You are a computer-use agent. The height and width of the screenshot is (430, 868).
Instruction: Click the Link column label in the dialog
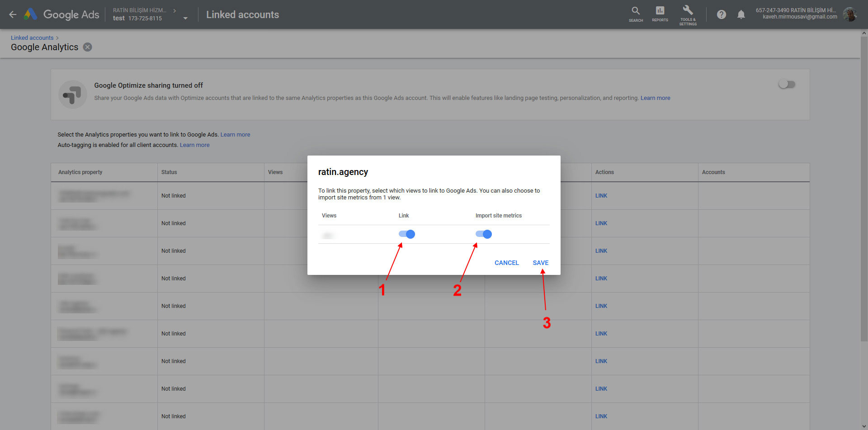[404, 216]
